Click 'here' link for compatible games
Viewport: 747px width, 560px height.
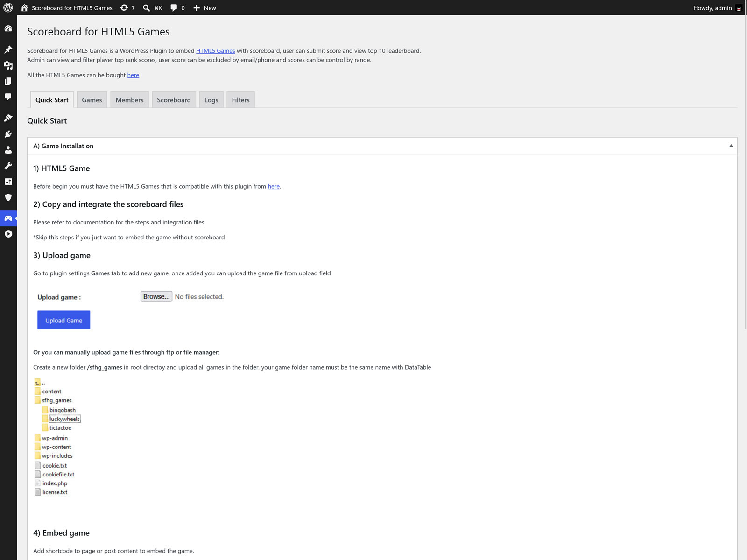point(274,186)
